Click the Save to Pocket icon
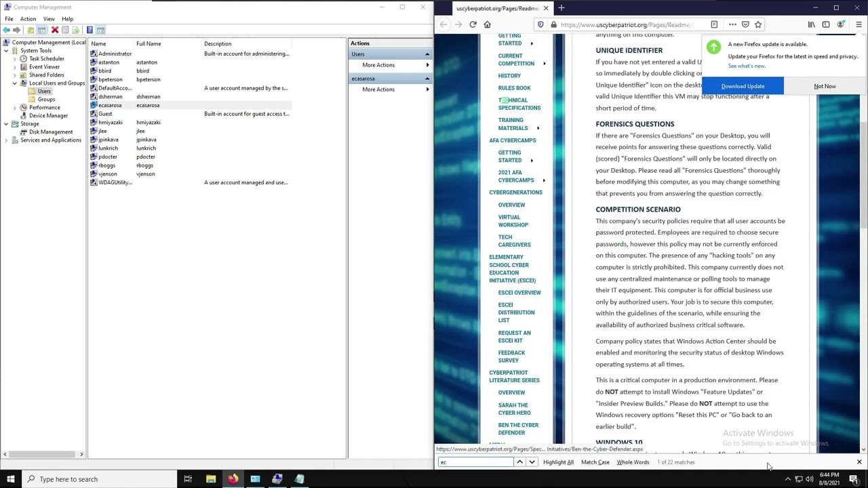Screen dimensions: 868x488 [x=745, y=24]
